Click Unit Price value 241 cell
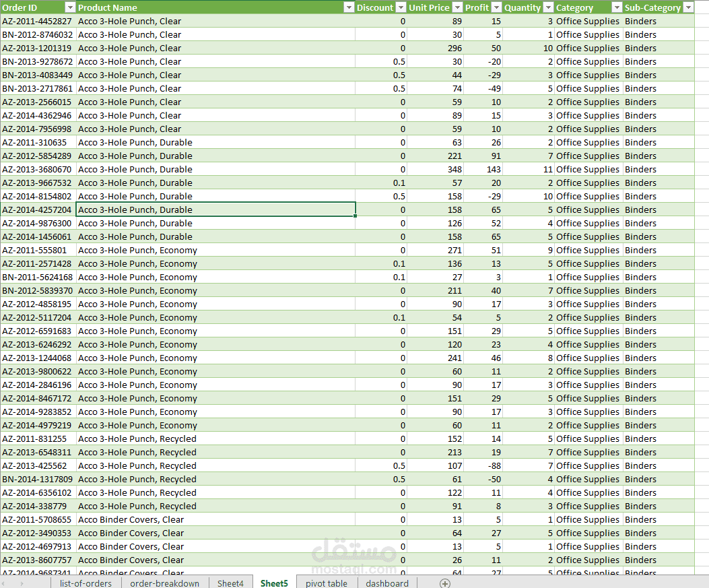Viewport: 709px width, 588px height. pos(435,358)
